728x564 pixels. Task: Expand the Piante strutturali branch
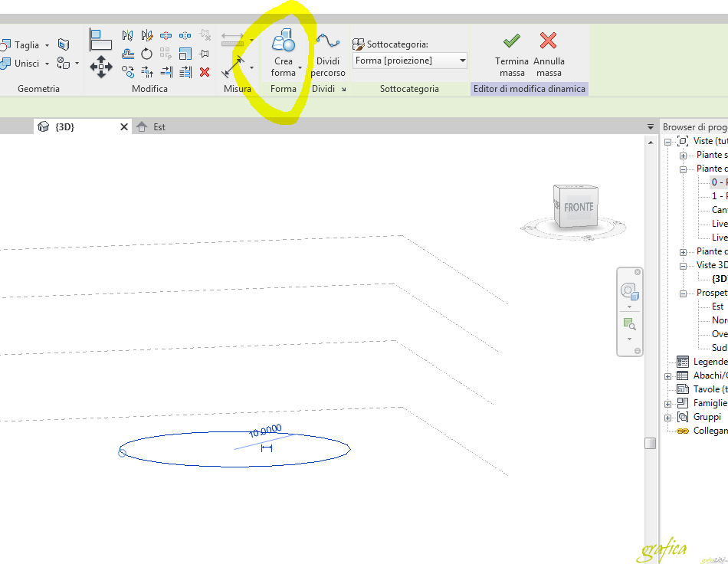[683, 154]
